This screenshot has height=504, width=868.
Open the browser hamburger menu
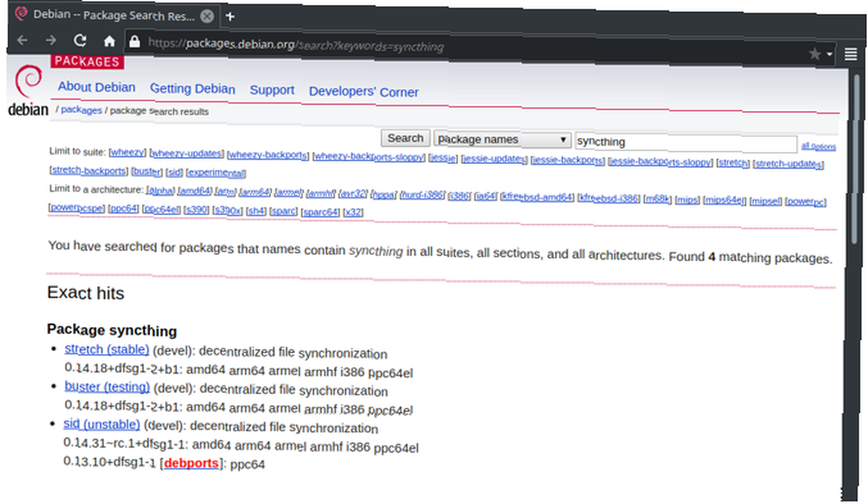point(851,55)
